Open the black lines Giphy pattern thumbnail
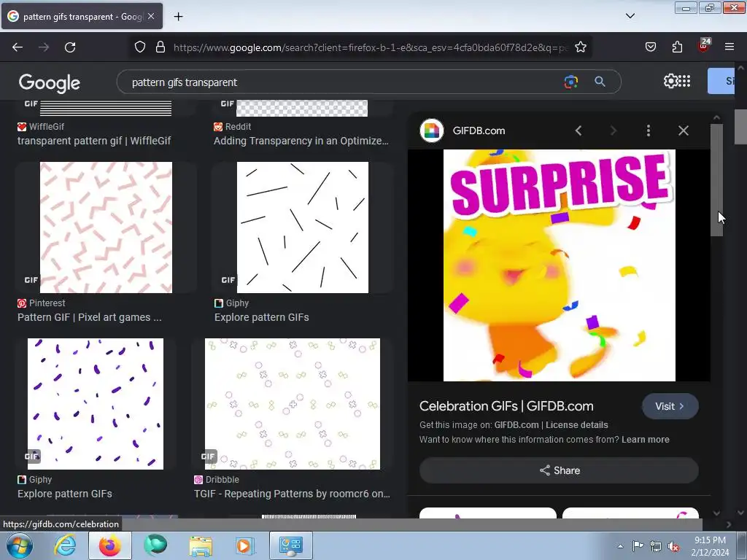Image resolution: width=747 pixels, height=560 pixels. click(303, 227)
